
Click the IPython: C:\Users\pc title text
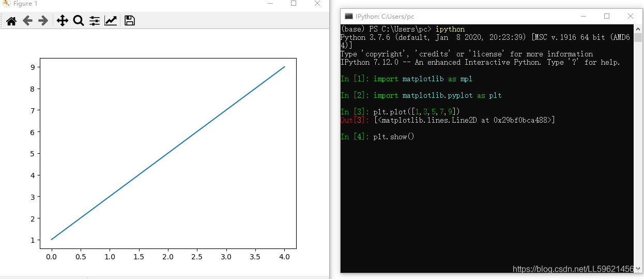(x=385, y=17)
